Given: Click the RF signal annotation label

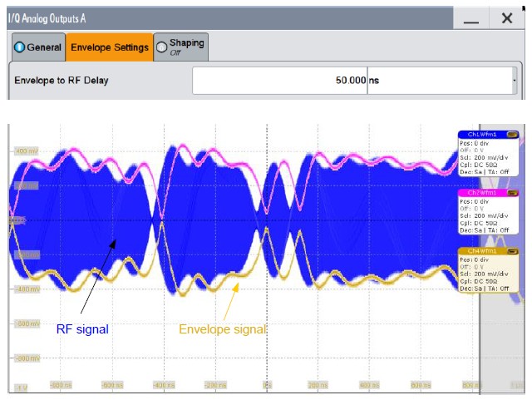Looking at the screenshot, I should [x=82, y=329].
